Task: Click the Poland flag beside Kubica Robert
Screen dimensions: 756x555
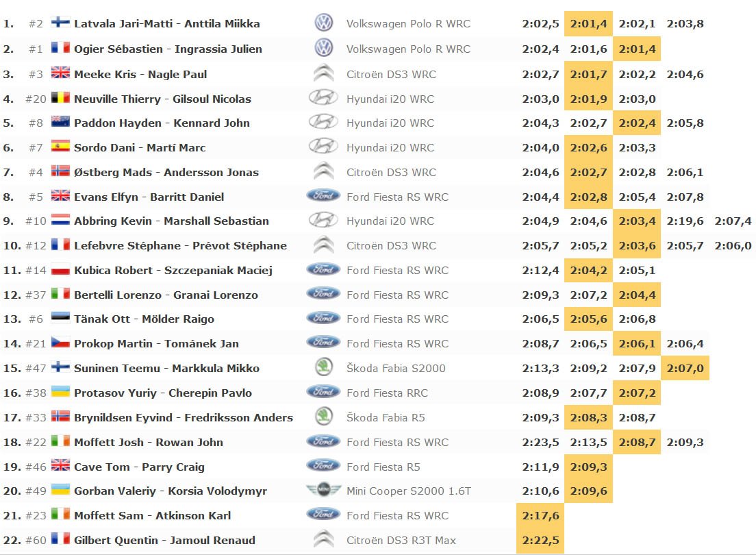Action: point(60,269)
